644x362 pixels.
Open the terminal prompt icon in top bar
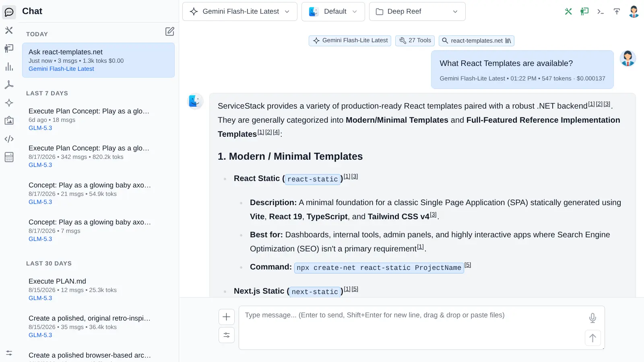click(x=601, y=11)
